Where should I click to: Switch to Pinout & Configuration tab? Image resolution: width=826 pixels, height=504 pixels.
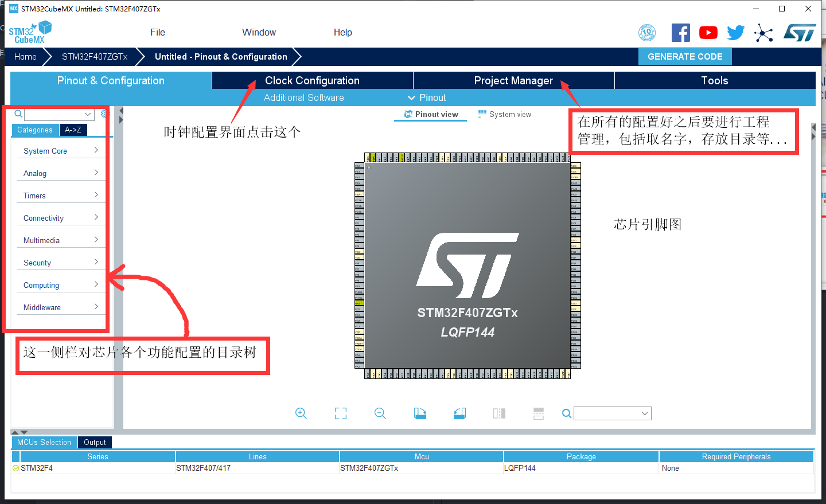point(111,80)
